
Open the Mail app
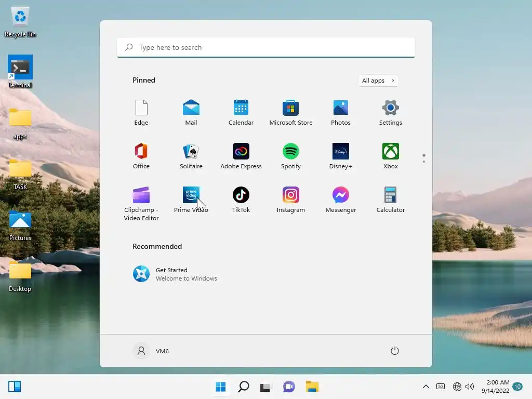[191, 113]
